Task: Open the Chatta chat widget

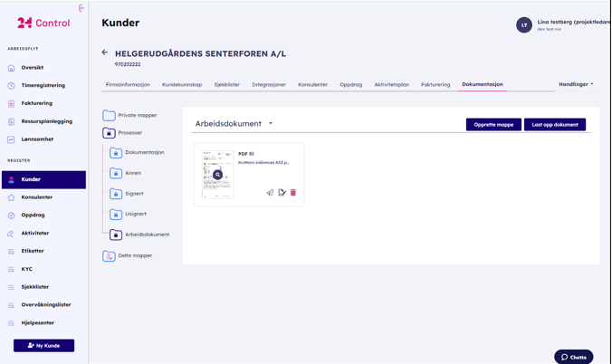Action: [574, 357]
